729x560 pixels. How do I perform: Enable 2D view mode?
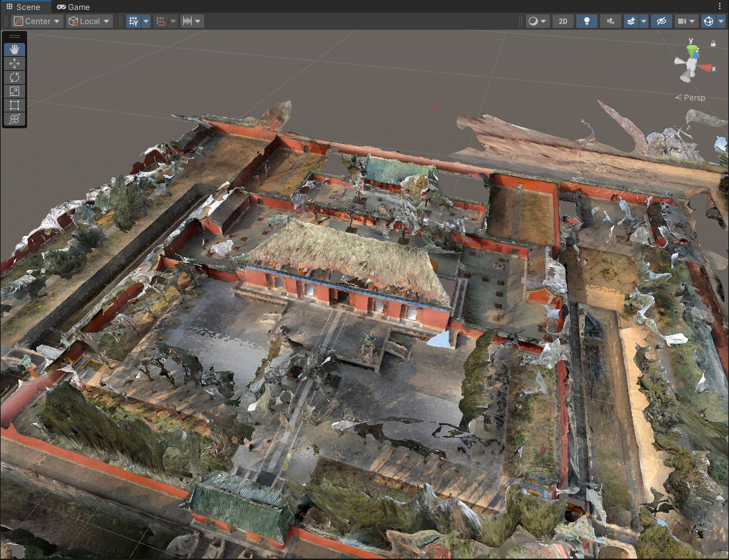(562, 21)
